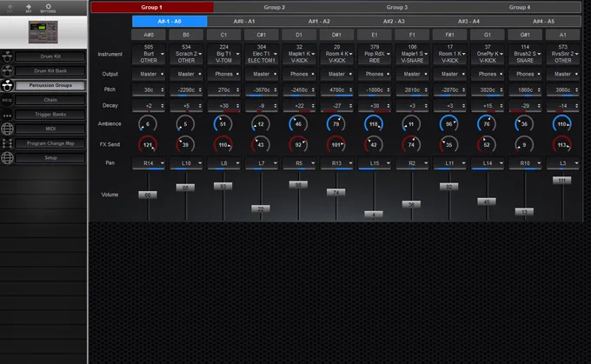Screen dimensions: 591x364
Task: Open the 224 Big T1 V-TOM instrument dropdown
Action: pyautogui.click(x=224, y=54)
